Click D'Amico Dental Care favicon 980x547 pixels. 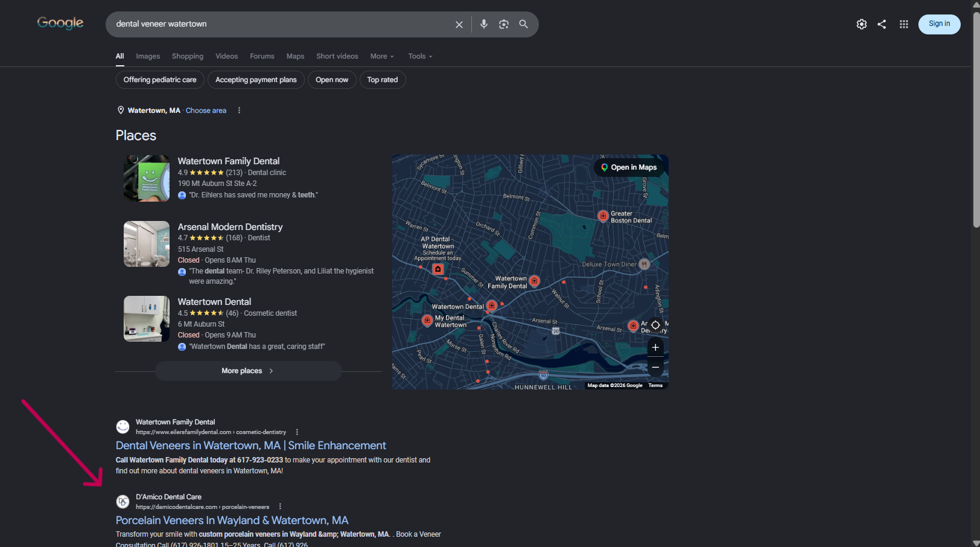tap(123, 502)
